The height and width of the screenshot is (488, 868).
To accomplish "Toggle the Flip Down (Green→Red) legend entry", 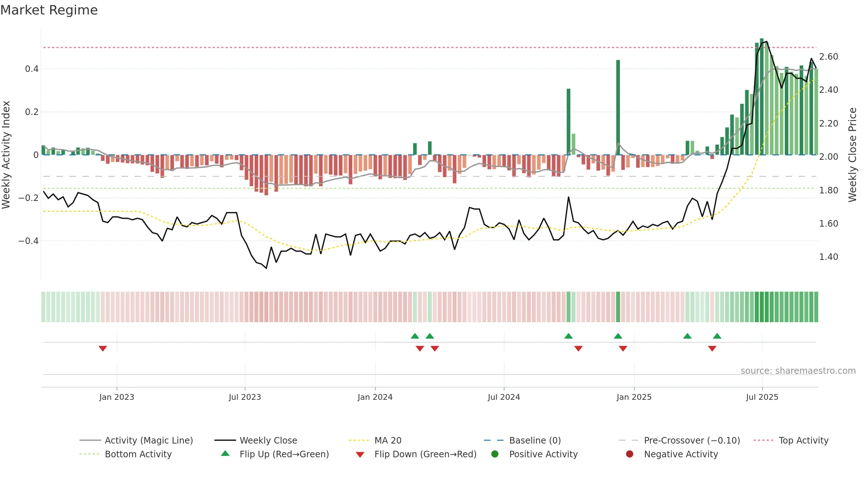I will [x=416, y=454].
